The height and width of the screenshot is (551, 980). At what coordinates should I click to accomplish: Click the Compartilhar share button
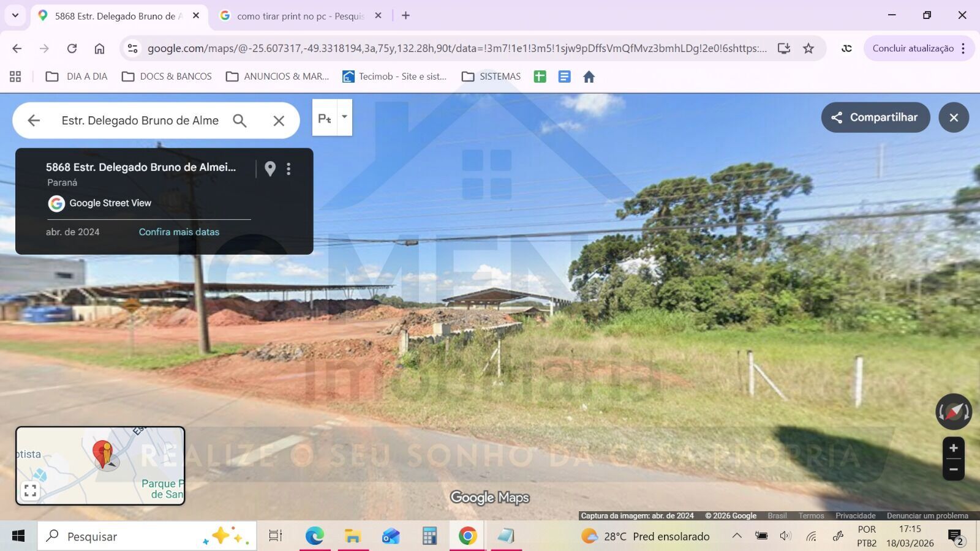point(875,118)
